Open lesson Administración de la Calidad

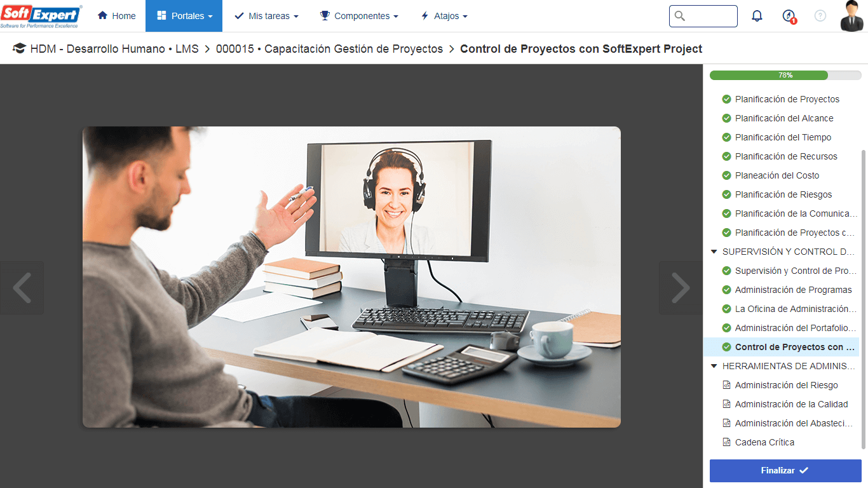point(792,404)
